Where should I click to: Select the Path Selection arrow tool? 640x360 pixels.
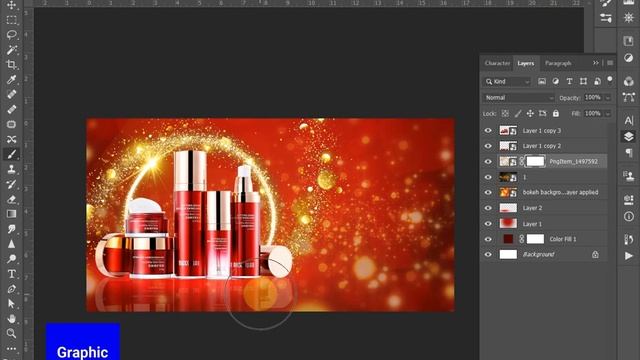[11, 304]
